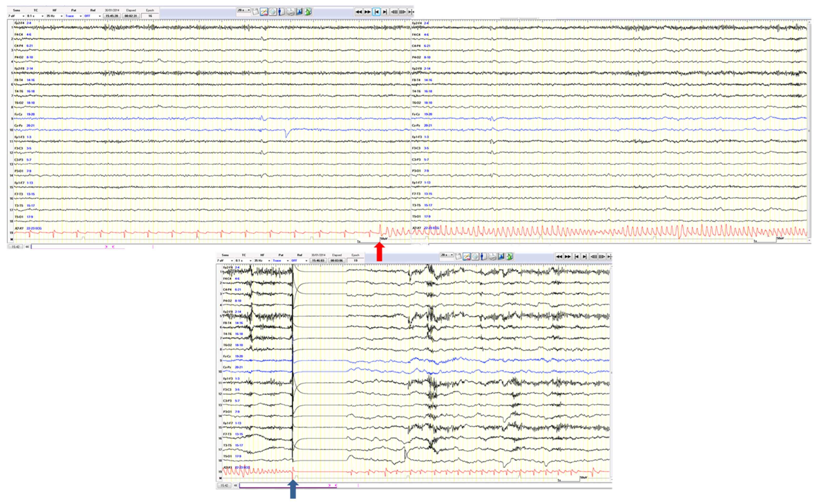Click the 00:03:06 elapsed button in lower window
Viewport: 817px width, 504px height.
pos(337,261)
